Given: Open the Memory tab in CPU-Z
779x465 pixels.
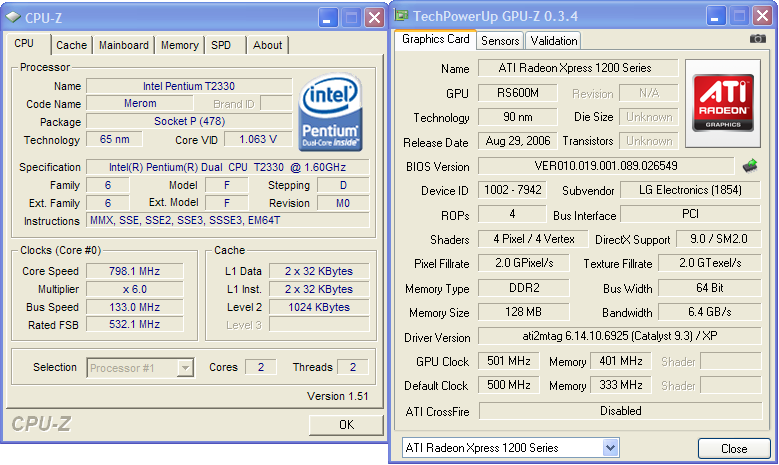Looking at the screenshot, I should coord(180,45).
